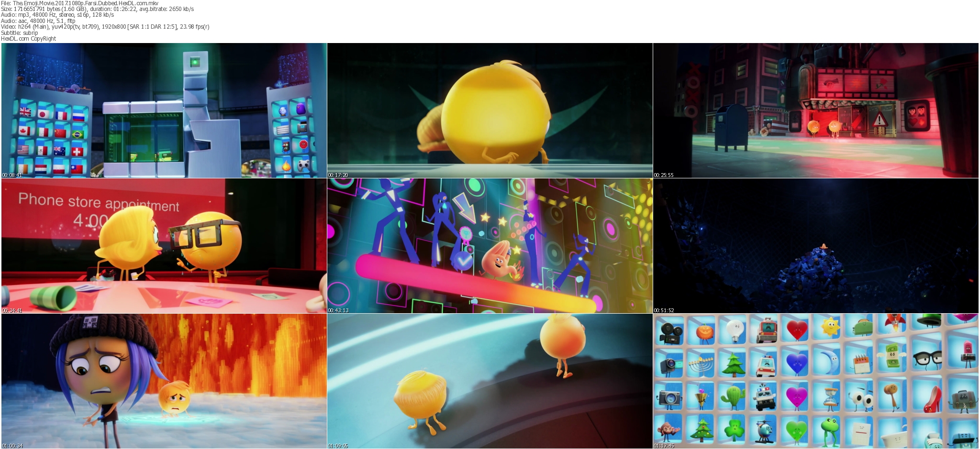Screen dimensions: 980x449
Task: Click the Brazil flag cube
Action: click(x=78, y=133)
